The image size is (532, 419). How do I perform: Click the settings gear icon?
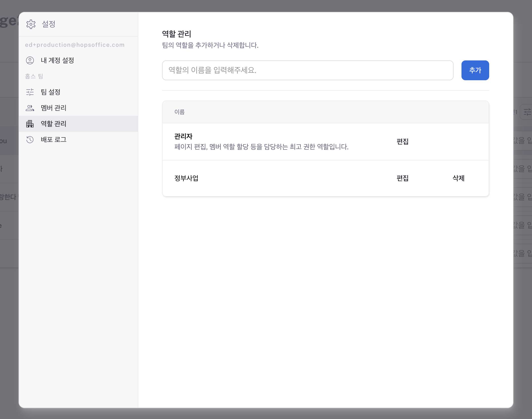31,24
